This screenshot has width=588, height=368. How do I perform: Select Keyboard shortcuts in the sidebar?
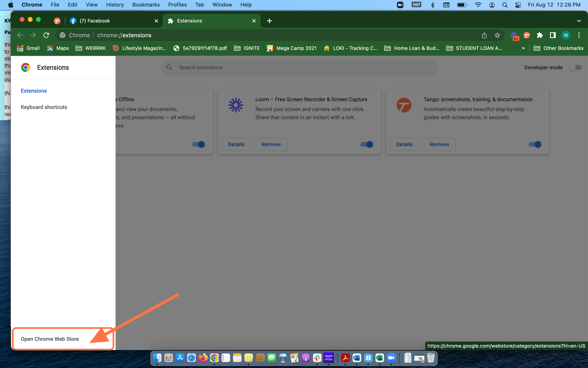[x=44, y=107]
